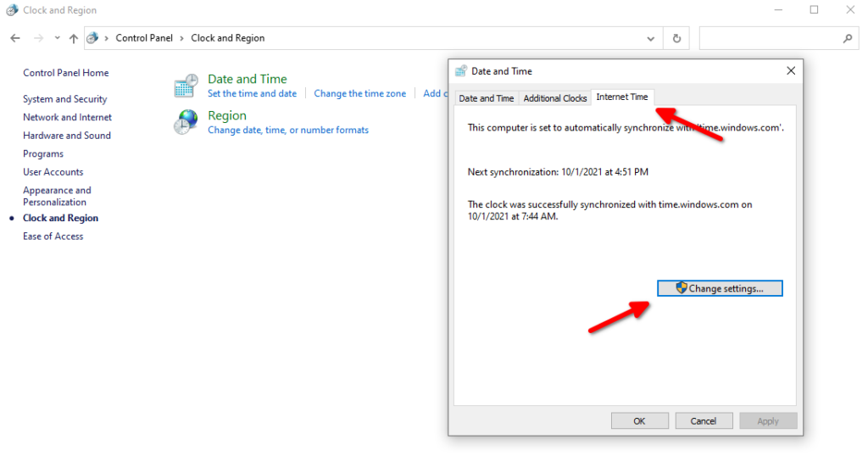Open User Accounts category

click(x=53, y=171)
